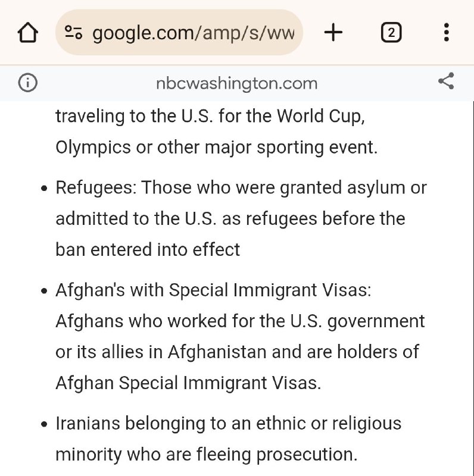The image size is (474, 476).
Task: Open the tab switcher showing 2 tabs
Action: point(391,32)
